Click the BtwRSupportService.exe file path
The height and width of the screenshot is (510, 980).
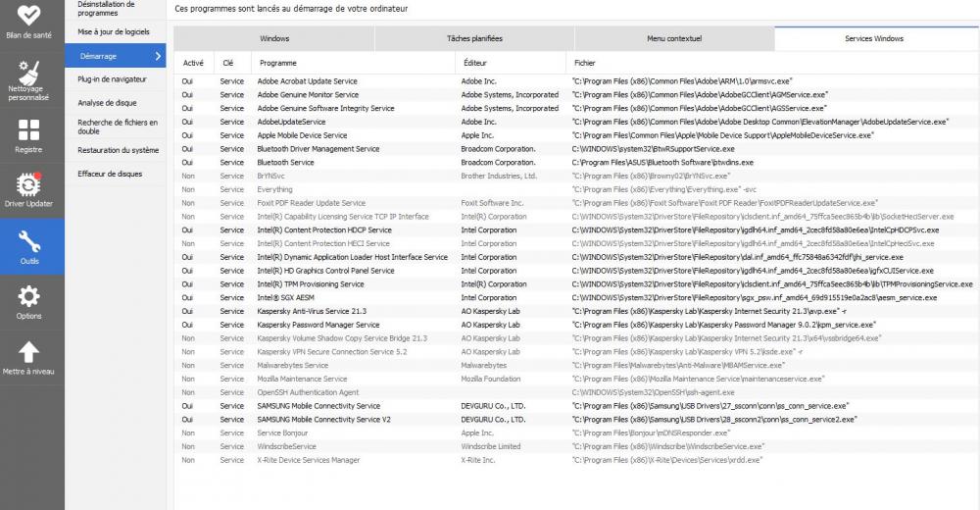[653, 149]
